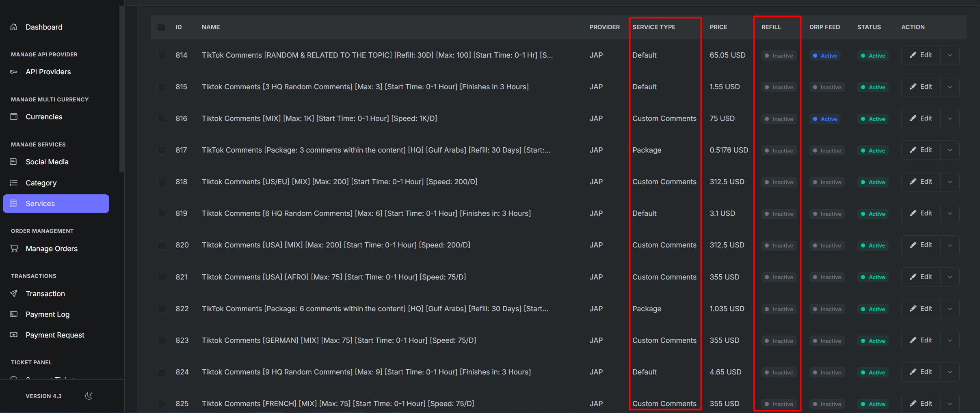Click the Transaction paper plane icon
Screen dimensions: 980x413
(x=14, y=293)
